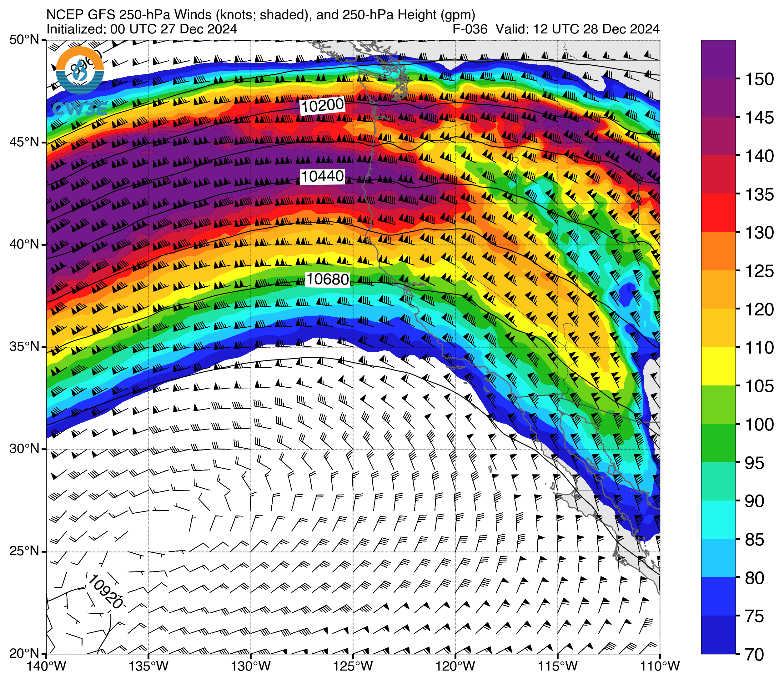Click the 40°N latitude label
The image size is (784, 689).
click(x=25, y=244)
